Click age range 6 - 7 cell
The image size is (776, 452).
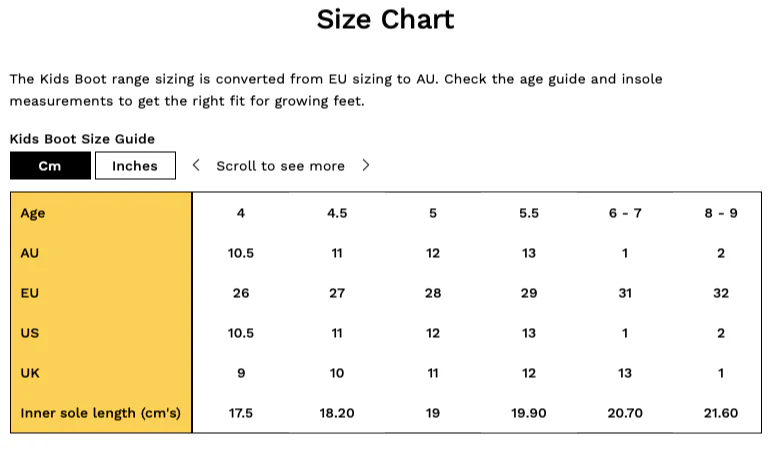[625, 213]
